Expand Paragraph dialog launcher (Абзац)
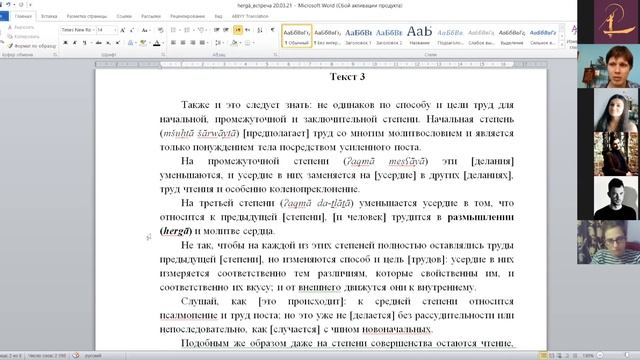The width and height of the screenshot is (640, 360). point(275,54)
